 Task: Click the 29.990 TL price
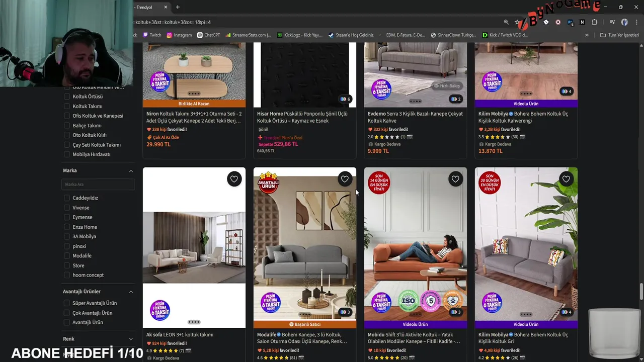pos(158,144)
